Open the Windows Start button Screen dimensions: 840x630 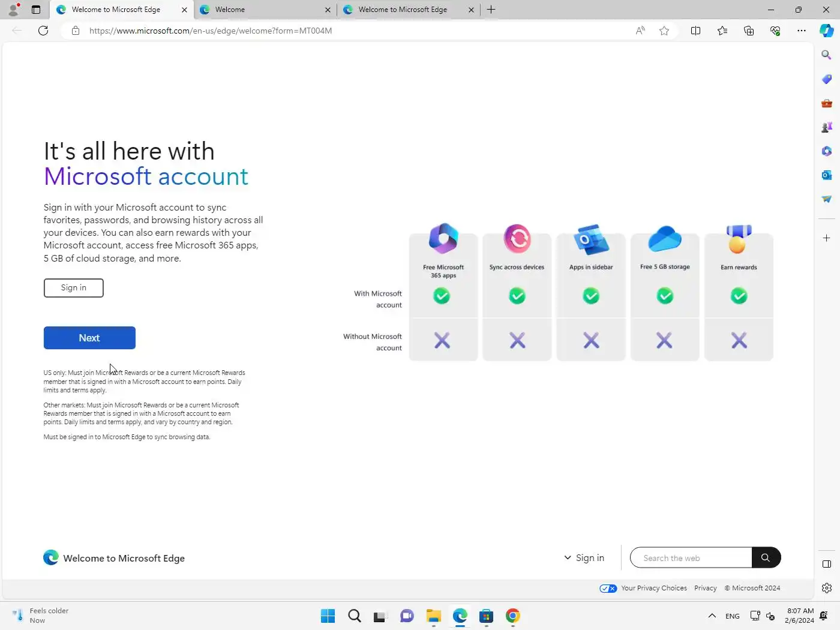[x=328, y=616]
